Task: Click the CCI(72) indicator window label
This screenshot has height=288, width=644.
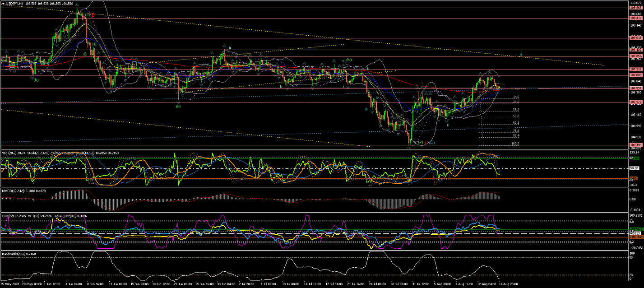Action: (9, 216)
